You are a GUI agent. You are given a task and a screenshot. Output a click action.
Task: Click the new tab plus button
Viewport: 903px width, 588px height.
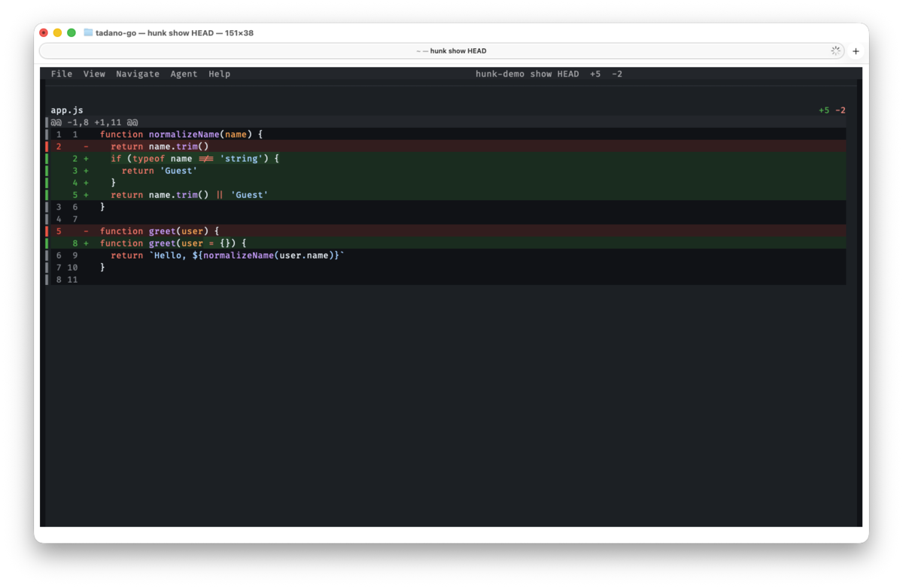click(856, 51)
